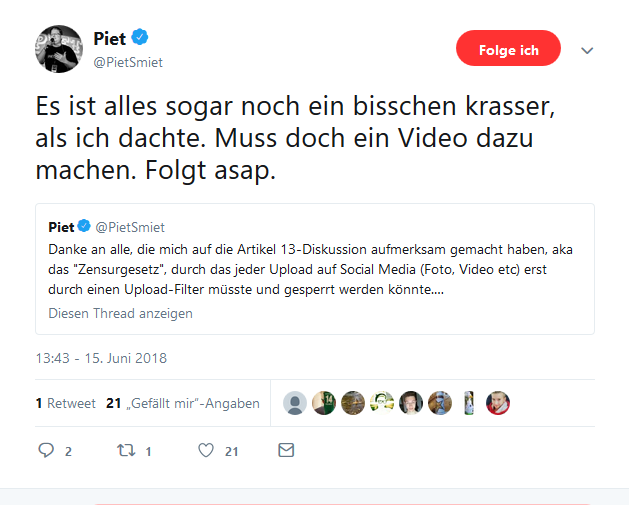Click @PietSmiet handle inside quoted tweet
The width and height of the screenshot is (629, 505).
[130, 227]
